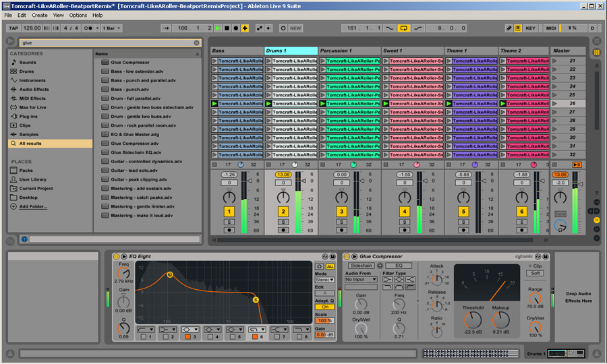
Task: Click the Glue Compressor Sidechain button
Action: pyautogui.click(x=361, y=266)
